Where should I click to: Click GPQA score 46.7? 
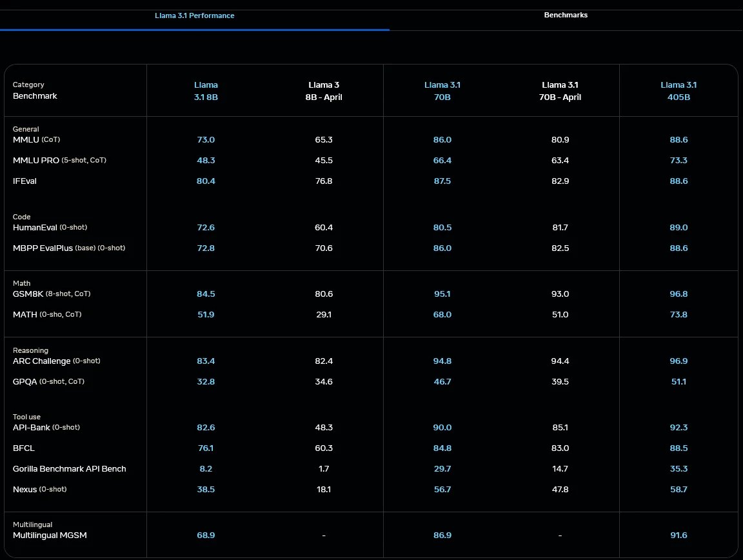[x=442, y=382]
